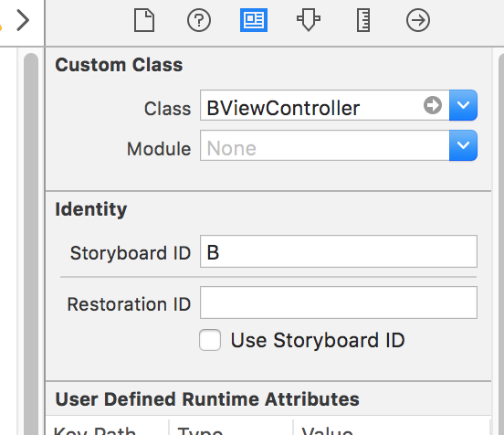
Task: Click the empty Restoration ID field
Action: [339, 302]
